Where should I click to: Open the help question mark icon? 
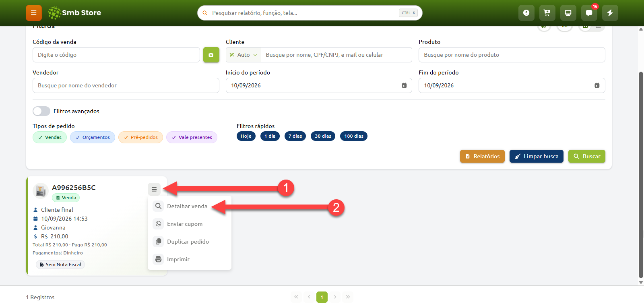(x=526, y=13)
